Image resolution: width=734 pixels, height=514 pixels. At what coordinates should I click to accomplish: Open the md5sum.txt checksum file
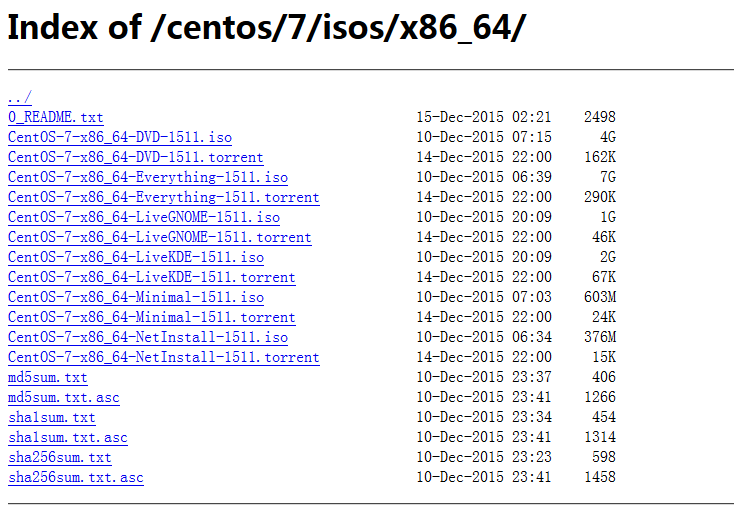[48, 377]
